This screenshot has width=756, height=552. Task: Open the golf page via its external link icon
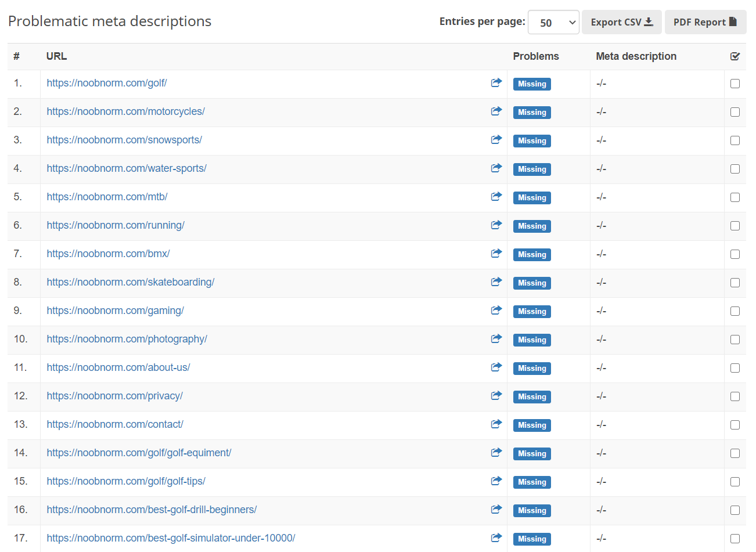tap(496, 83)
